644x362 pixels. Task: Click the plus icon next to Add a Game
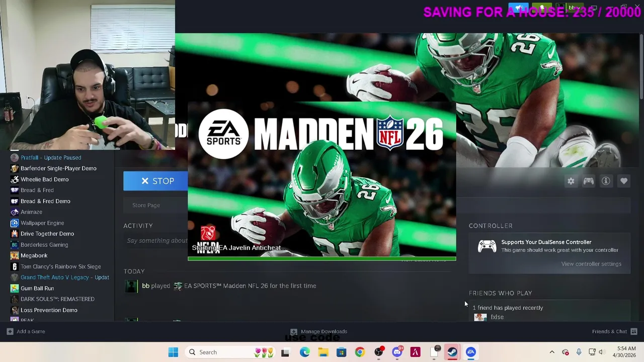[10, 331]
